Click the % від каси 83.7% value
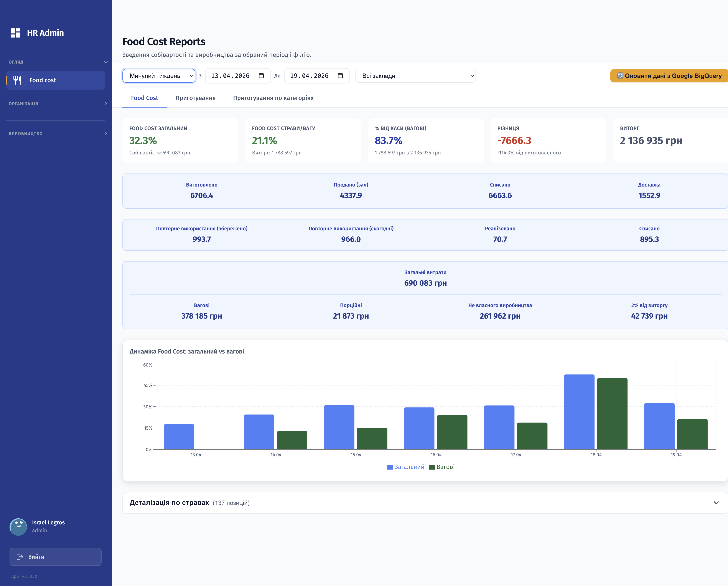The width and height of the screenshot is (728, 586). (x=389, y=140)
